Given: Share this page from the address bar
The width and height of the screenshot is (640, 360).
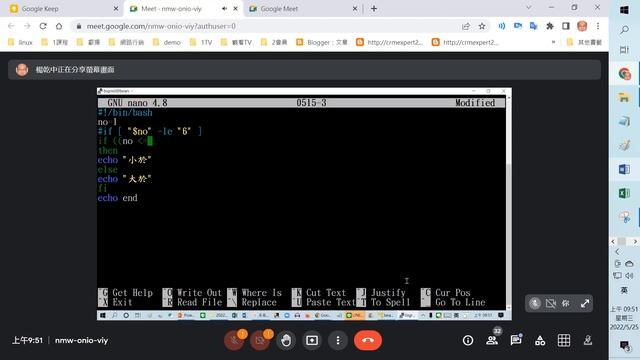Looking at the screenshot, I should point(466,26).
